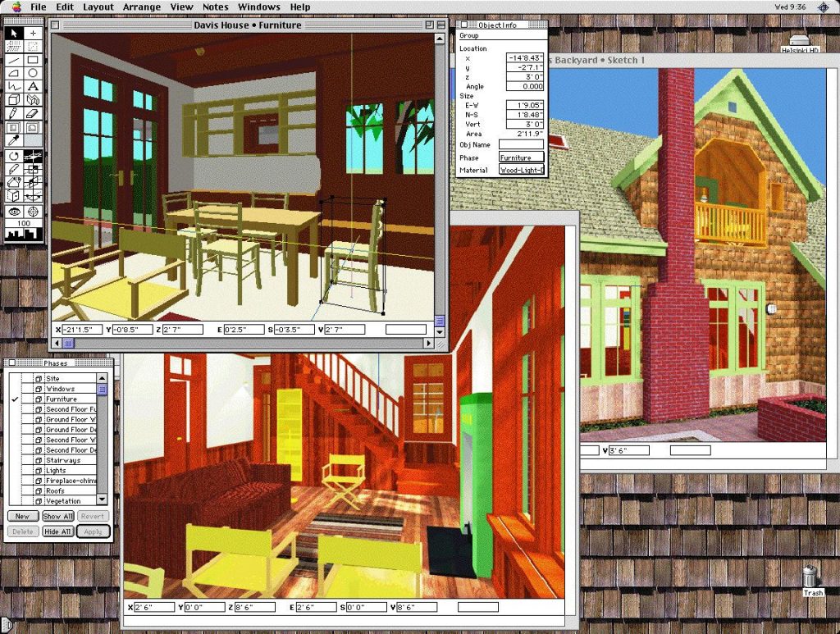
Task: Click the eye view tool icon
Action: coord(14,211)
